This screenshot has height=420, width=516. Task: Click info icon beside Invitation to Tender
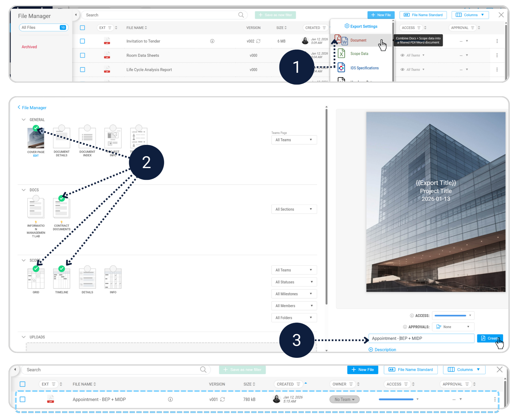click(x=212, y=41)
